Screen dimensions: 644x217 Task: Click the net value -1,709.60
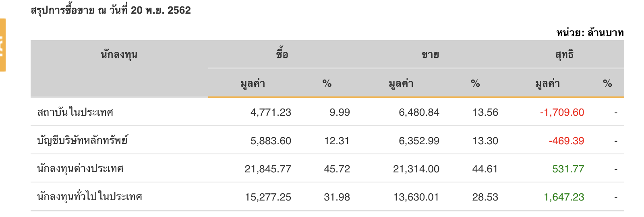click(x=562, y=113)
